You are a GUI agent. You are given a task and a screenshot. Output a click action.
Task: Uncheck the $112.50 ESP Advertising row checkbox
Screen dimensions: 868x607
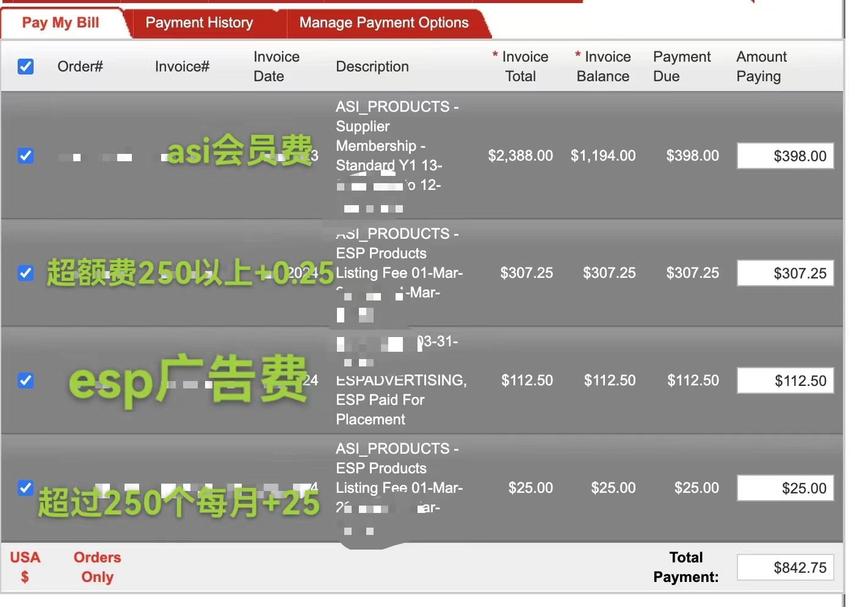tap(26, 380)
